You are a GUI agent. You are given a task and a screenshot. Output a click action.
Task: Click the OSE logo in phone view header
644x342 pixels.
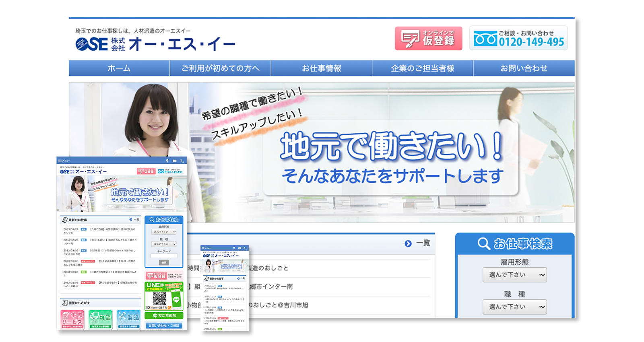click(x=221, y=255)
